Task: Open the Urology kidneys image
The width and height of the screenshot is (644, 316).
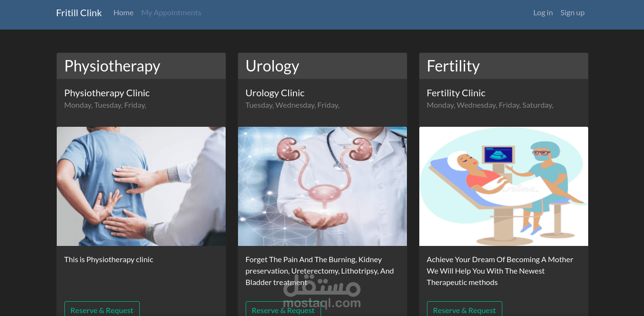Action: [x=322, y=186]
